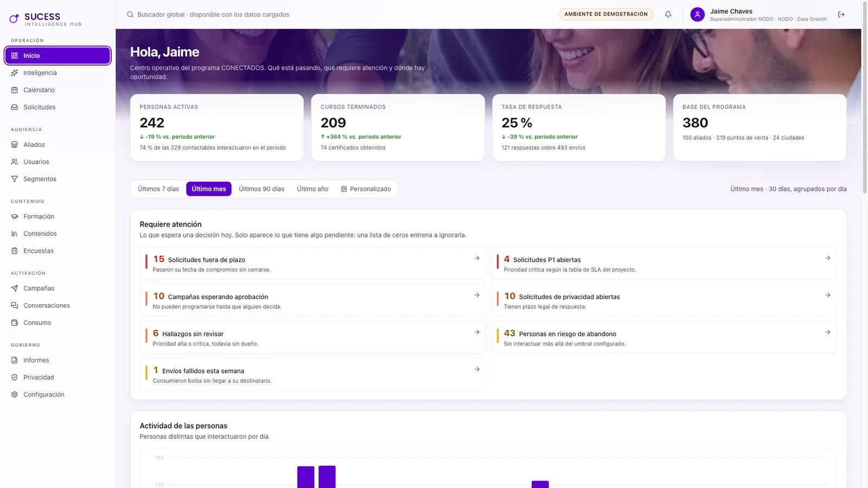868x488 pixels.
Task: Select the Últimos 7 días range
Action: tap(158, 189)
